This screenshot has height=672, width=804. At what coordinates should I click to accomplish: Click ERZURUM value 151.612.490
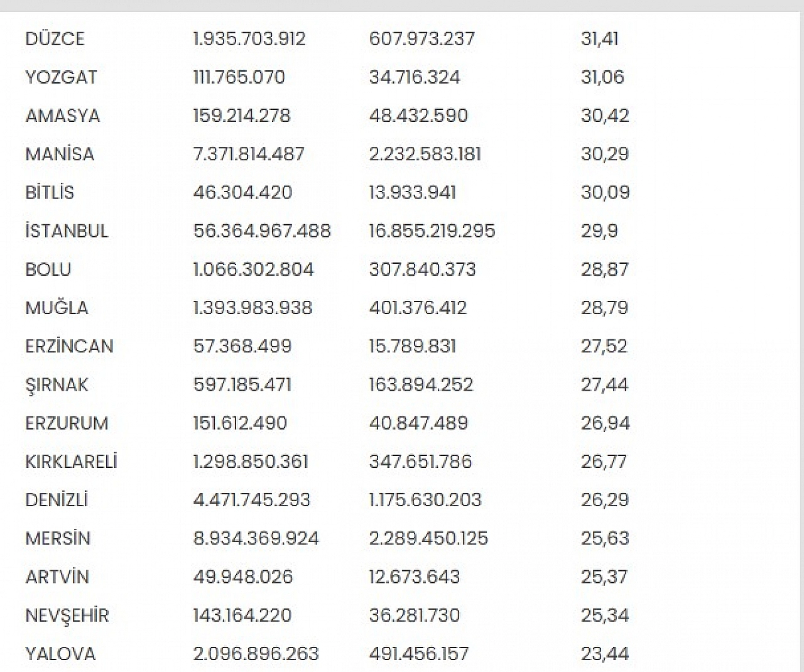[x=240, y=423]
